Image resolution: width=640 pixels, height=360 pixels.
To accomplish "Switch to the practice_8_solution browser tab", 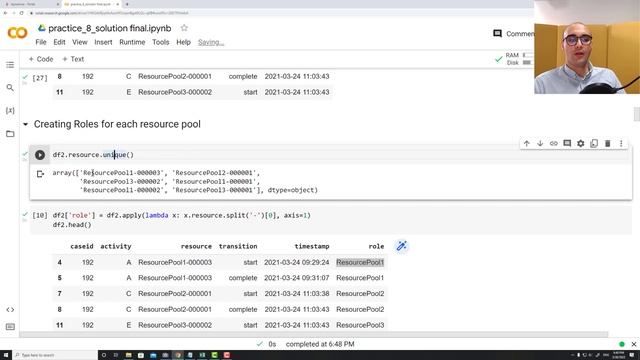I will point(90,4).
